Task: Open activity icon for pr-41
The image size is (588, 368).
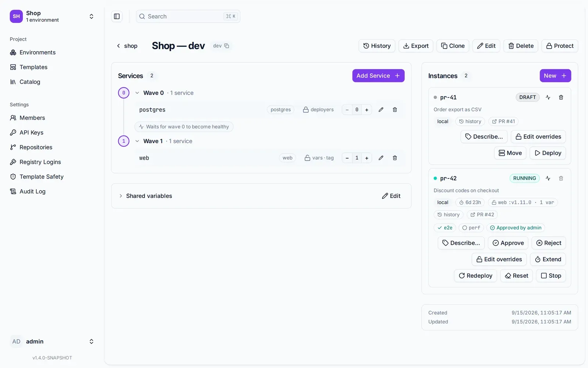Action: point(548,97)
